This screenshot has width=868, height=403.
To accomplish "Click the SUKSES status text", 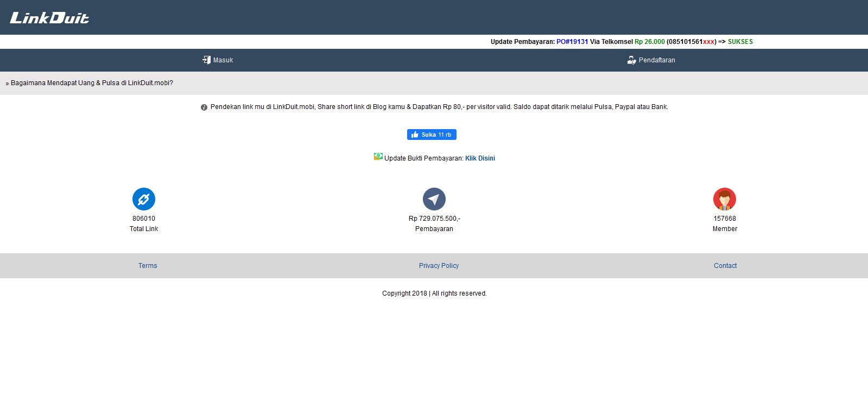I will [740, 42].
